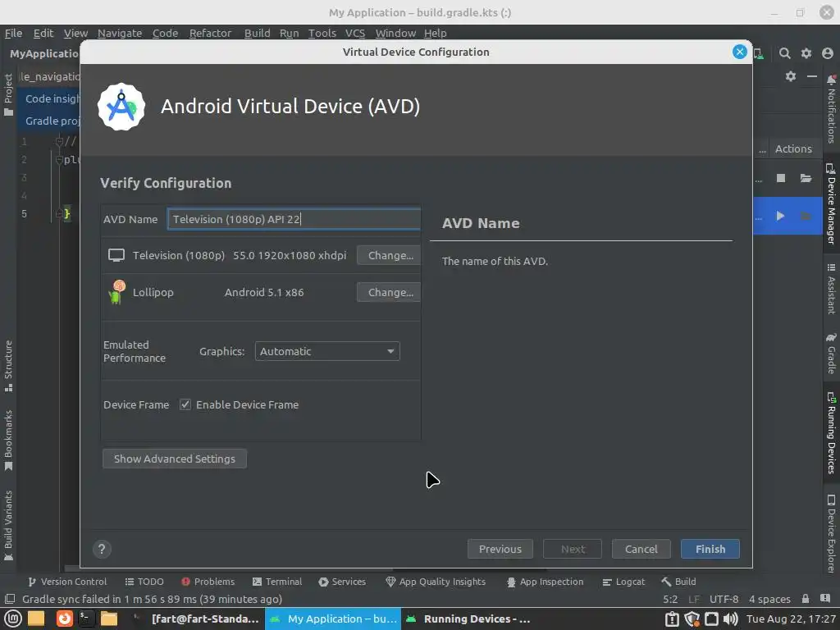Image resolution: width=840 pixels, height=630 pixels.
Task: Open the Services tool window
Action: point(342,582)
